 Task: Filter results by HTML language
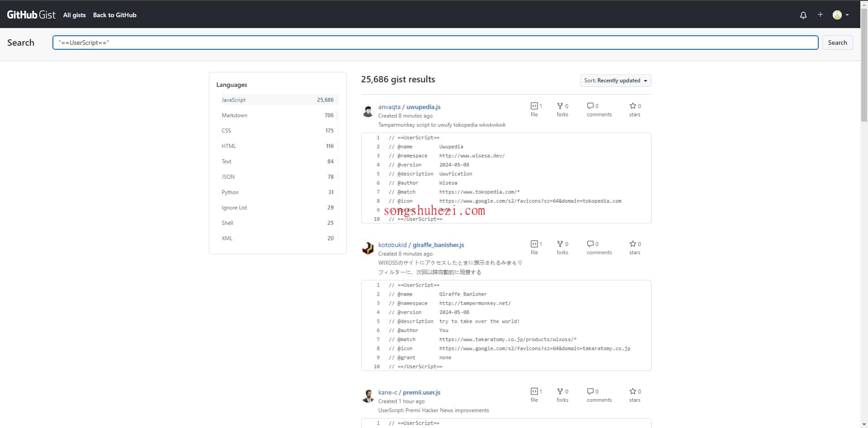[x=278, y=146]
